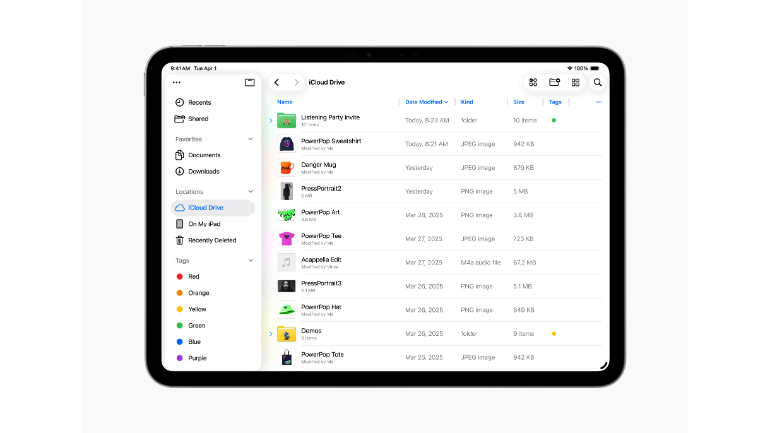
Task: Toggle the sidebar panel icon
Action: (249, 82)
